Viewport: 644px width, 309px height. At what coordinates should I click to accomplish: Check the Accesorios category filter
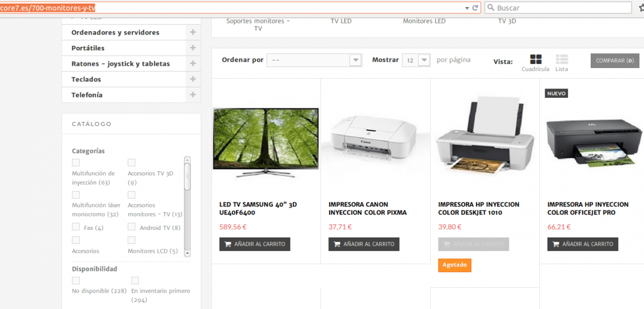[x=76, y=240]
